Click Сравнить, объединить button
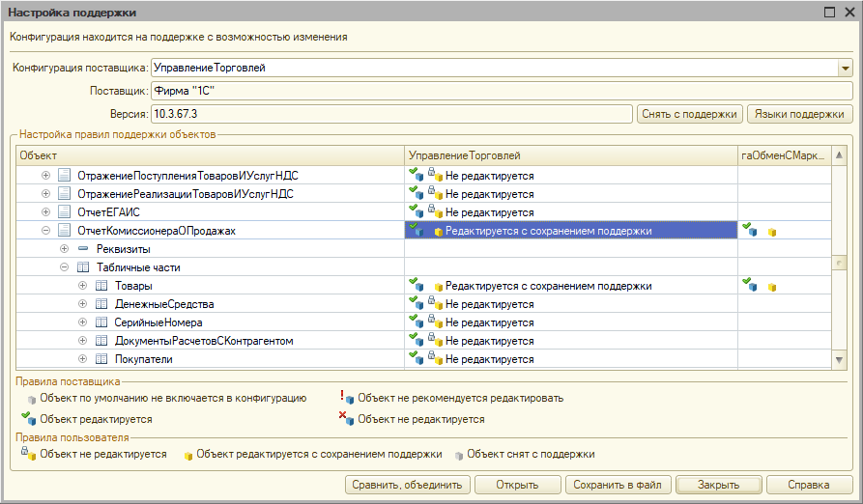Viewport: 863px width, 504px height. click(x=407, y=485)
